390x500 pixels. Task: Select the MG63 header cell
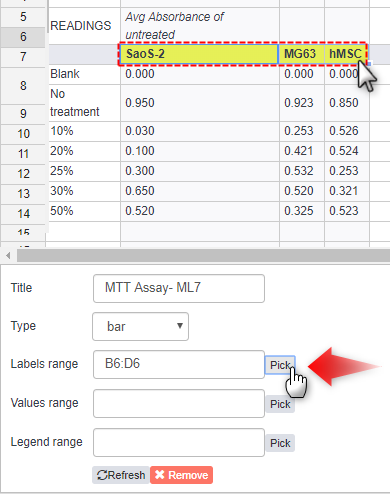pyautogui.click(x=302, y=54)
